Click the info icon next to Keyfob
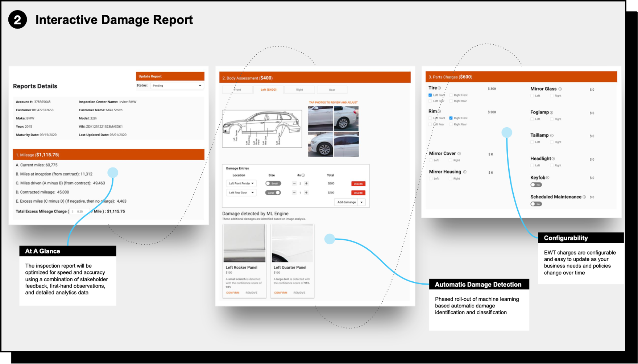Image resolution: width=638 pixels, height=364 pixels. point(548,178)
